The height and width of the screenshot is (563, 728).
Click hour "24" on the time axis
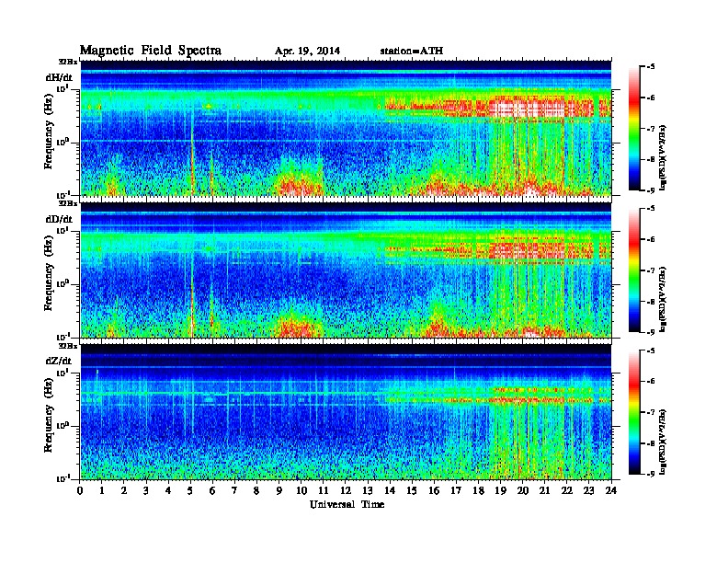(x=611, y=490)
